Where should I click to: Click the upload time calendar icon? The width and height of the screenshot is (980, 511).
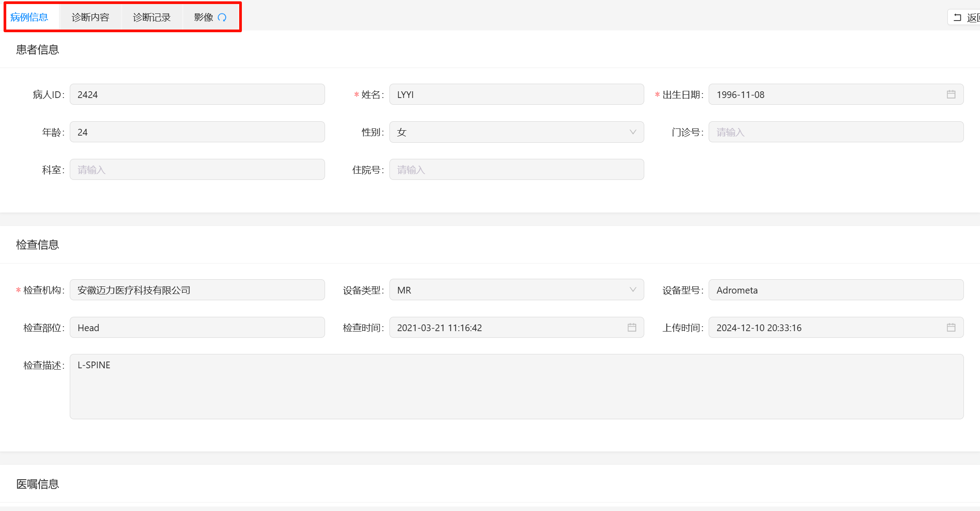pos(951,328)
